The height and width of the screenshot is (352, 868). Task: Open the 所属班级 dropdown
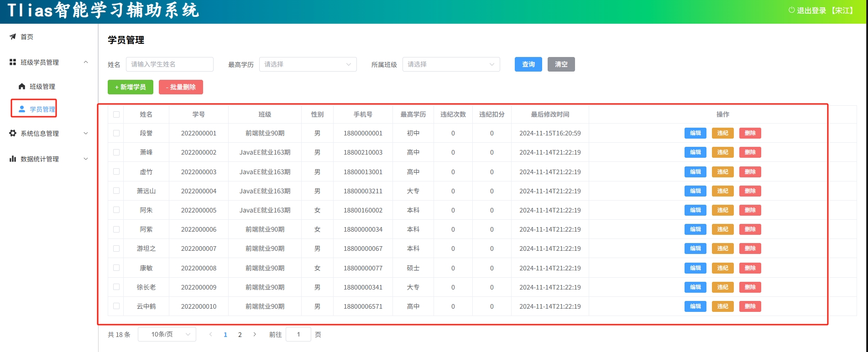pos(451,64)
